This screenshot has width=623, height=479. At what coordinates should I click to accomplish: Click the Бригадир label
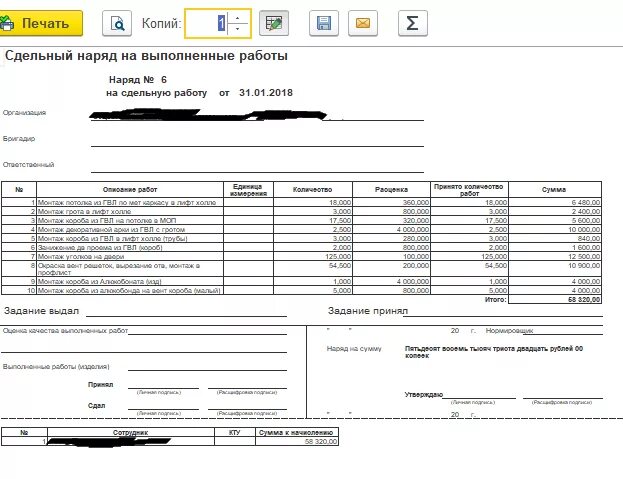click(x=19, y=139)
